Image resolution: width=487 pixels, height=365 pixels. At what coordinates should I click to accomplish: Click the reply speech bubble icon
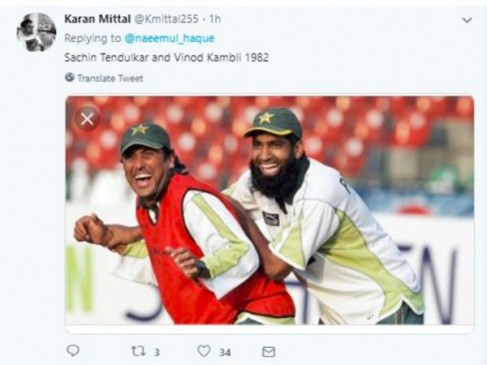pyautogui.click(x=73, y=351)
